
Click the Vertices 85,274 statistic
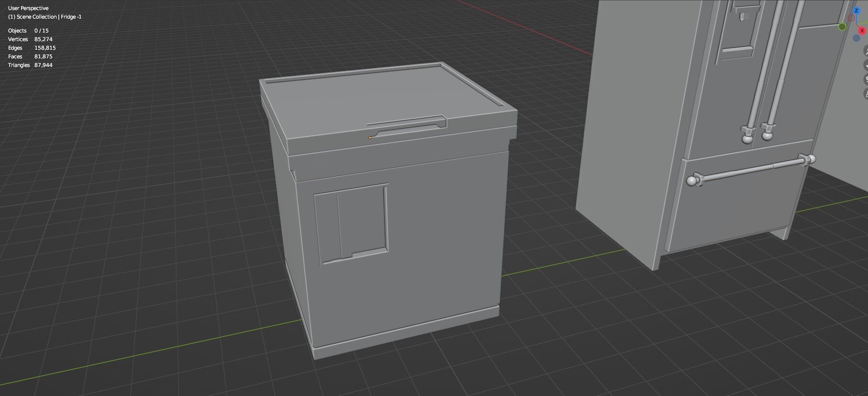[30, 39]
